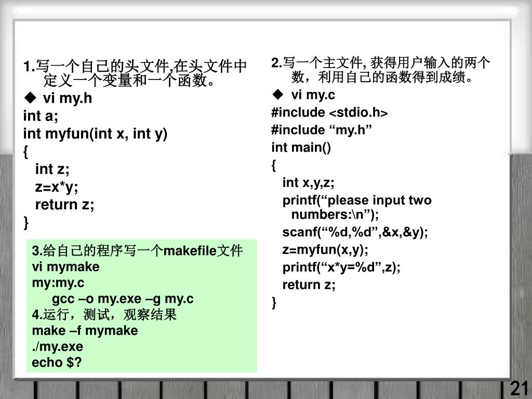Click "return z;" in the main function
Image resolution: width=532 pixels, height=399 pixels.
309,285
